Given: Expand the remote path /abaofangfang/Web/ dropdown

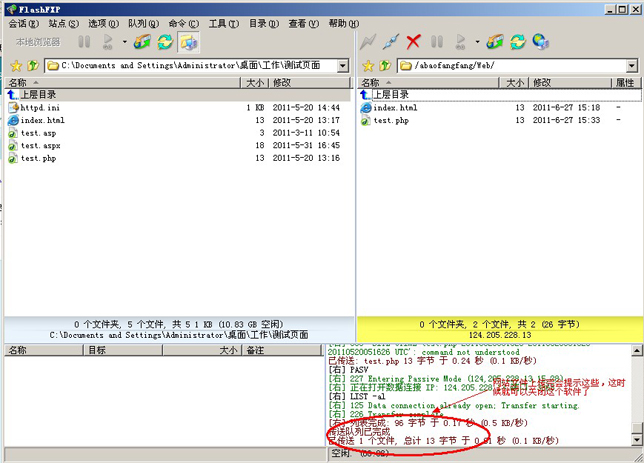Looking at the screenshot, I should point(632,66).
